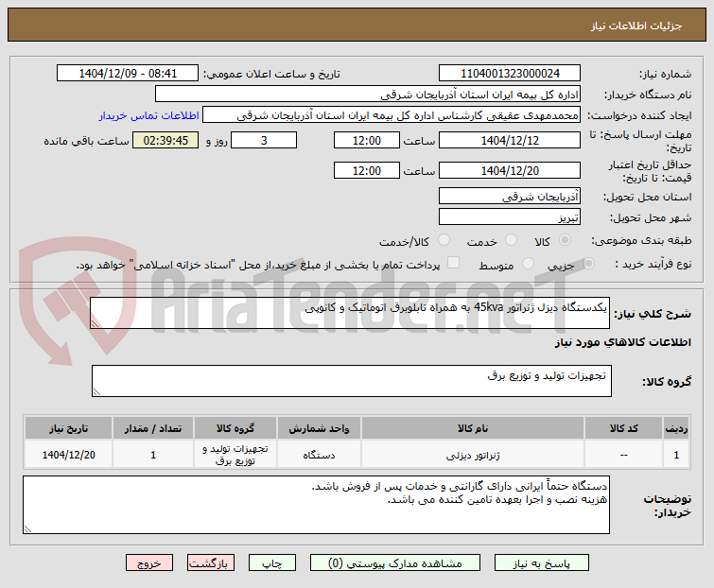Click the price validity date 1404/12/20 field
Viewport: 714px width, 588px height.
tap(510, 171)
